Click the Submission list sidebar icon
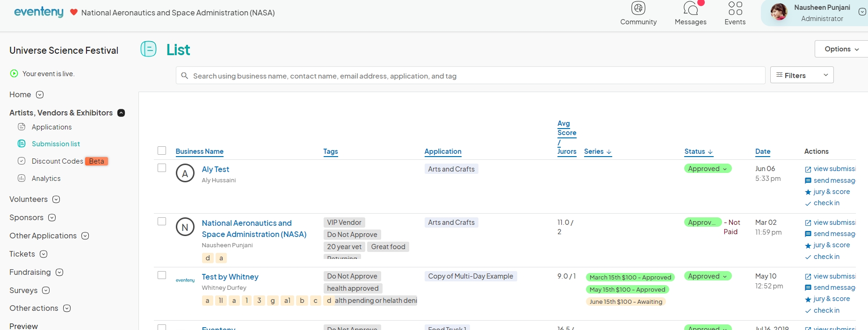 pyautogui.click(x=22, y=143)
